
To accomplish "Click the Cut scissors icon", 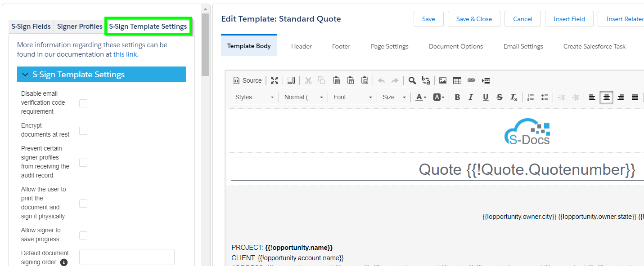I will coord(308,80).
